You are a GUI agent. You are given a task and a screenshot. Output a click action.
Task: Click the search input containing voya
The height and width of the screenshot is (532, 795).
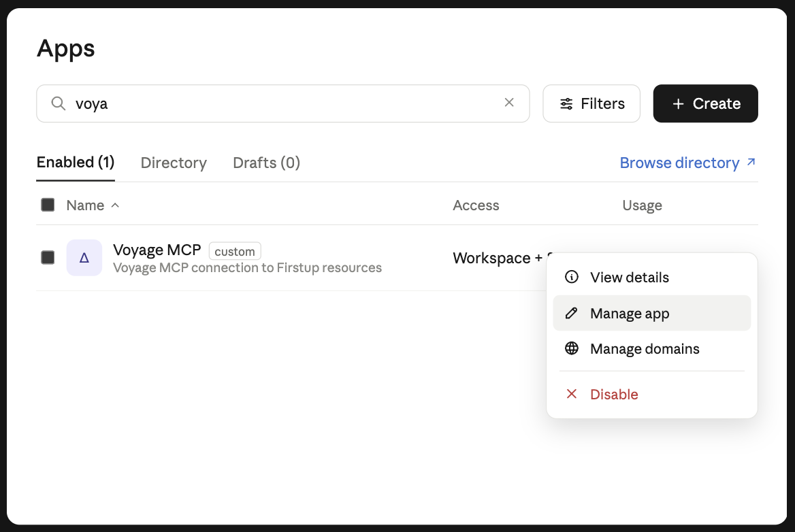tap(283, 103)
